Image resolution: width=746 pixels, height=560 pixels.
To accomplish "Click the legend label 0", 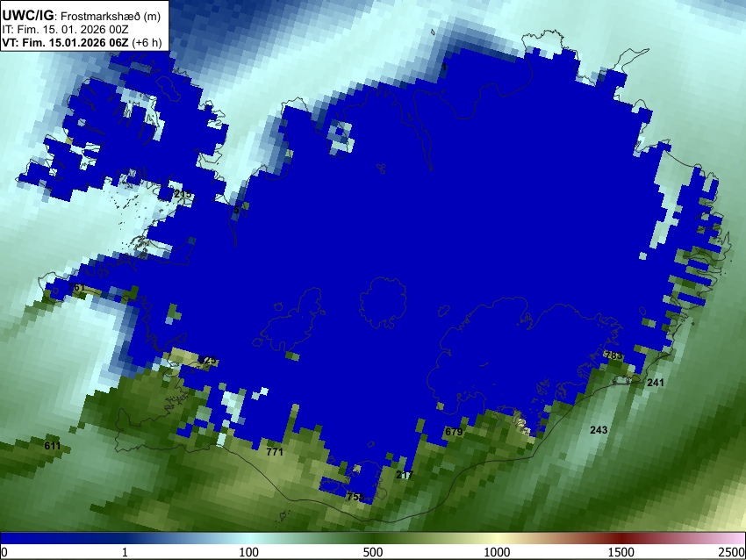I will point(4,552).
